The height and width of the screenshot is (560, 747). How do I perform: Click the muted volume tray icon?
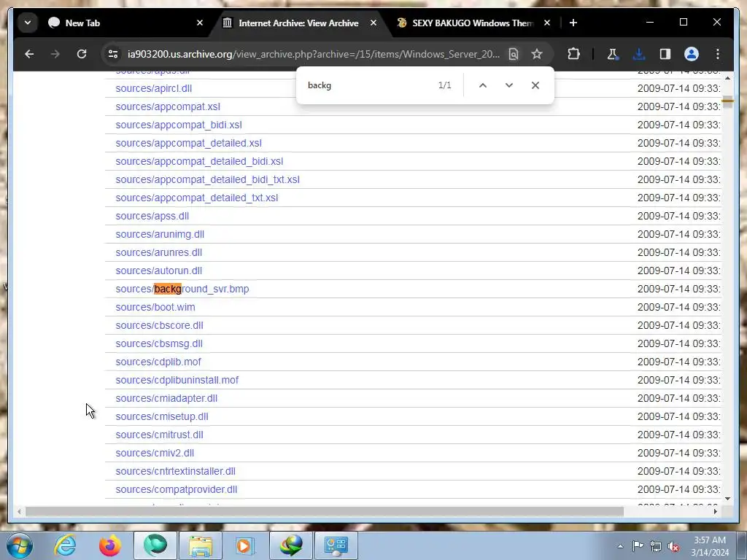(x=673, y=547)
